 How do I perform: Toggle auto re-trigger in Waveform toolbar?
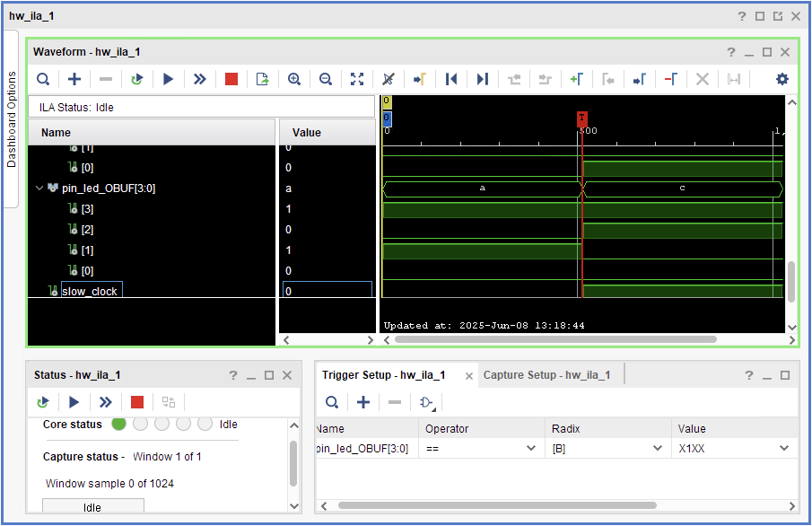(x=136, y=79)
